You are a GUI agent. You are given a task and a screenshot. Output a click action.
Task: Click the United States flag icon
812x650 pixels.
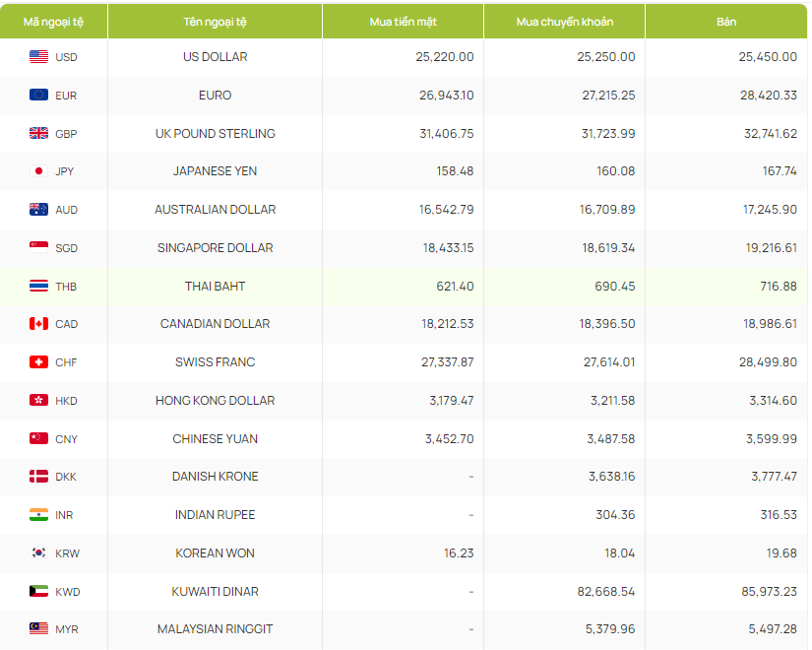click(x=38, y=57)
